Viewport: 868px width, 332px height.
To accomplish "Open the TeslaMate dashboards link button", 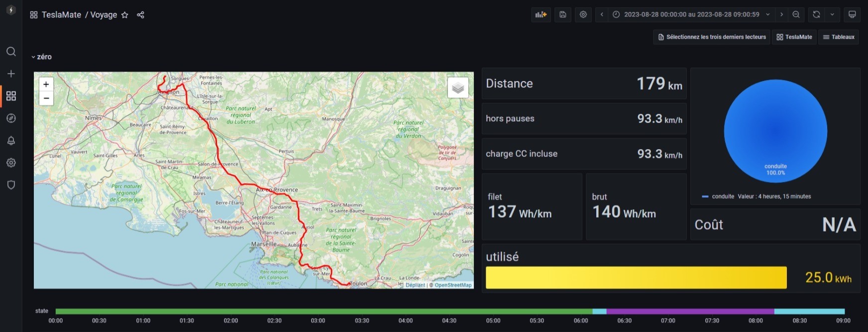I will (794, 37).
